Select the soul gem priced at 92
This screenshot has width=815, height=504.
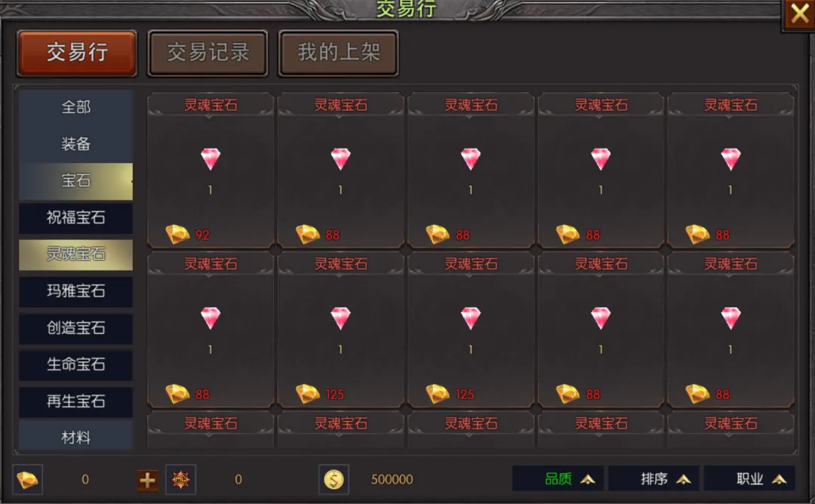[211, 170]
